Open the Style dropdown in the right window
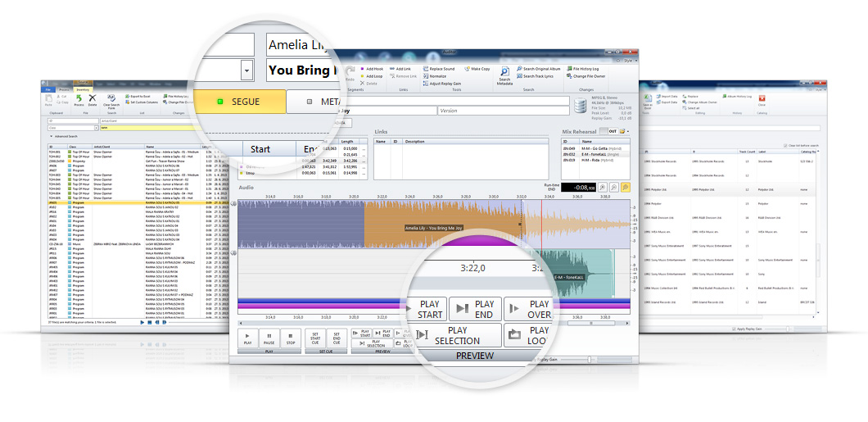This screenshot has height=422, width=868. pyautogui.click(x=821, y=89)
